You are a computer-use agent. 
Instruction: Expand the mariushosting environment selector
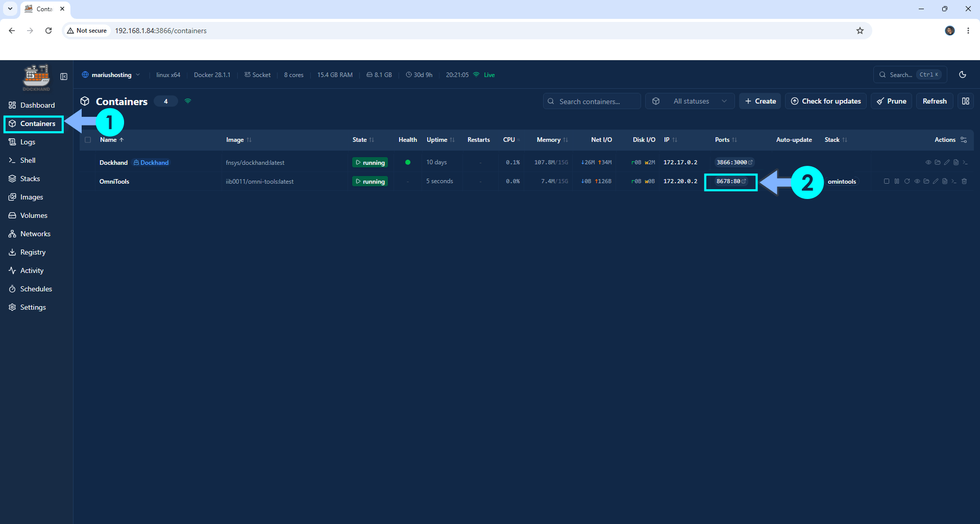[x=111, y=75]
